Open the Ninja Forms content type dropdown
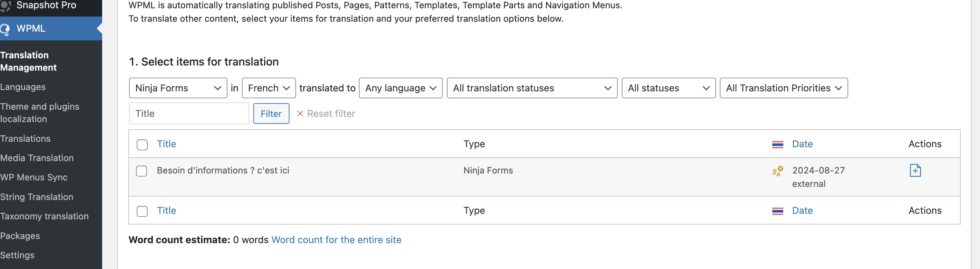 coord(178,88)
